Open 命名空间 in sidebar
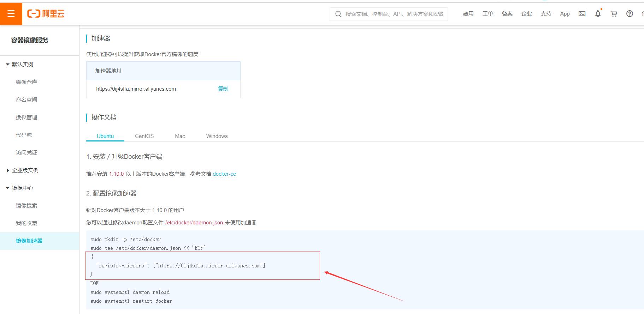This screenshot has height=314, width=644. 26,99
